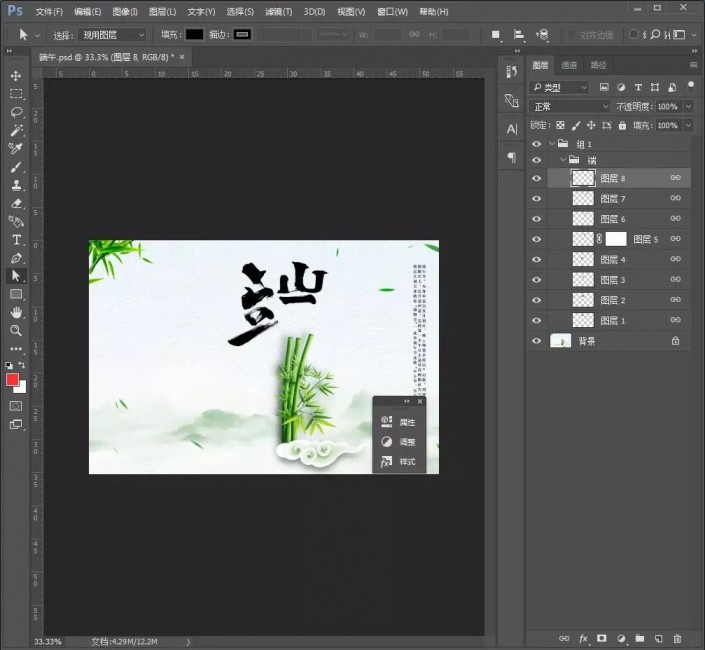Select the Lasso tool
Image resolution: width=705 pixels, height=650 pixels.
click(x=16, y=112)
